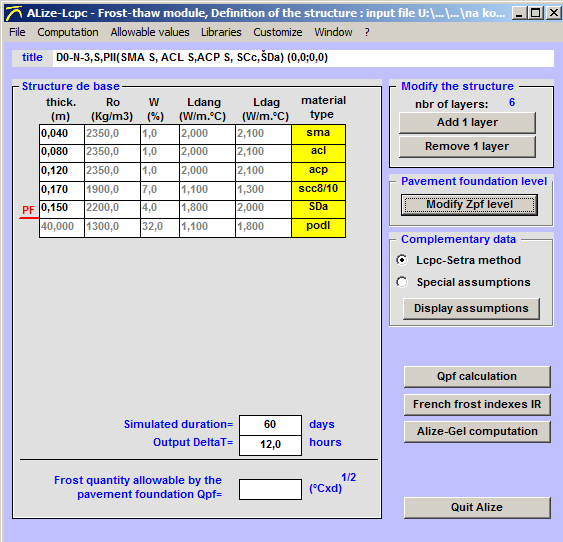Screen dimensions: 563x542
Task: Click the W cell 32,0
Action: click(x=160, y=228)
